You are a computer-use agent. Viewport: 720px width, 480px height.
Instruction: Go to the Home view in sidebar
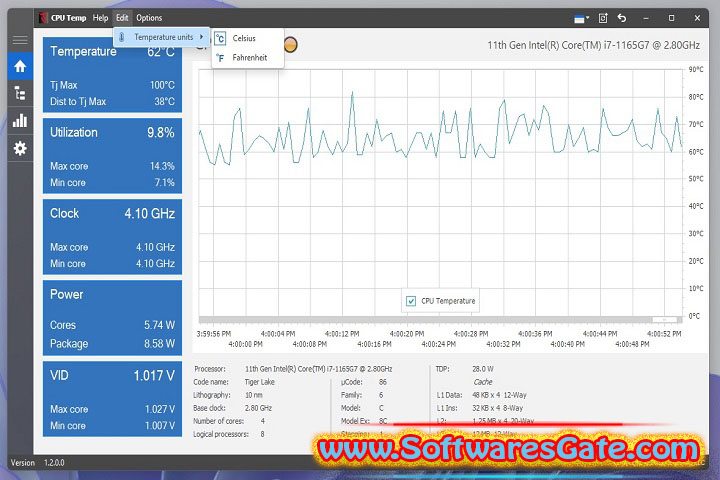pyautogui.click(x=20, y=67)
